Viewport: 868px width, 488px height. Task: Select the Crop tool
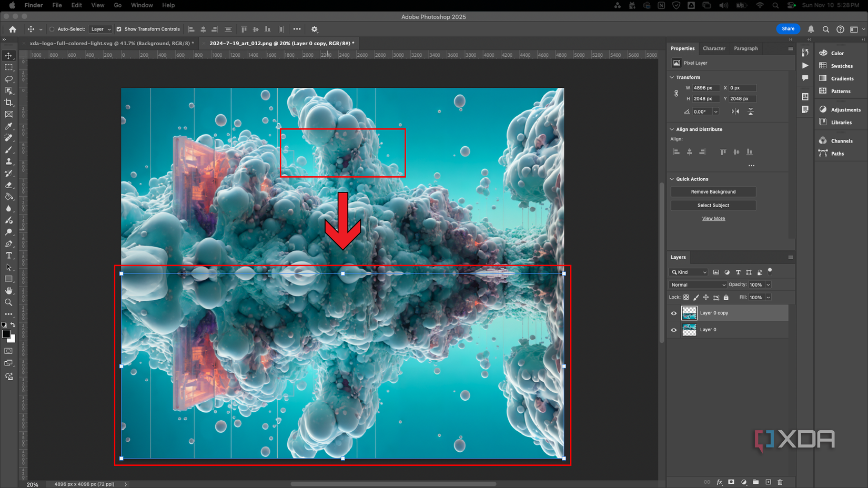click(x=8, y=103)
